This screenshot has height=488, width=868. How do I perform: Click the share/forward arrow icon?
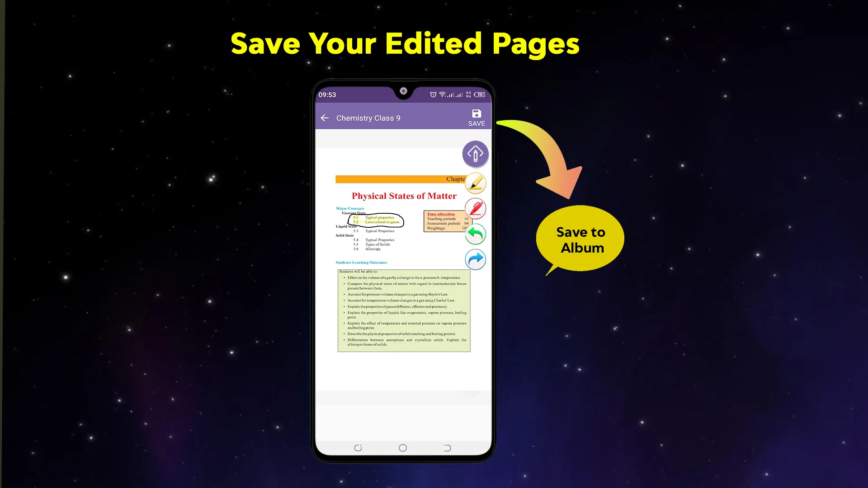pyautogui.click(x=475, y=258)
